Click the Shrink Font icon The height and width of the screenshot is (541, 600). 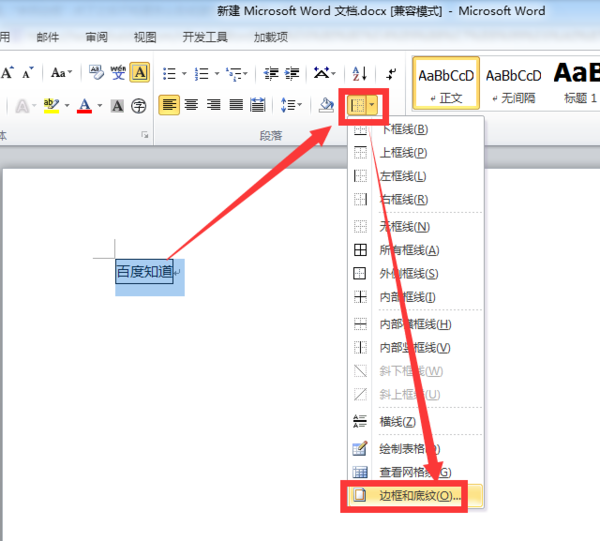pos(28,72)
